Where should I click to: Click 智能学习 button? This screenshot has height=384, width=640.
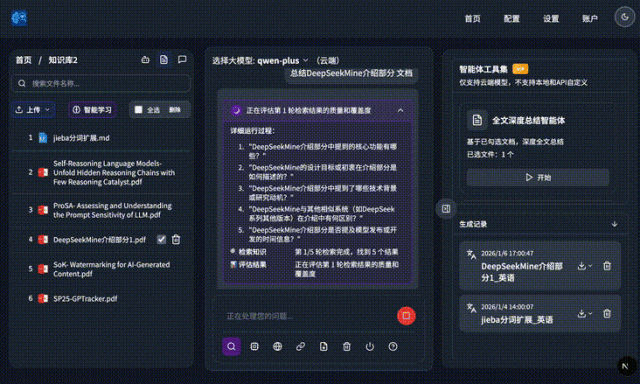pyautogui.click(x=92, y=110)
